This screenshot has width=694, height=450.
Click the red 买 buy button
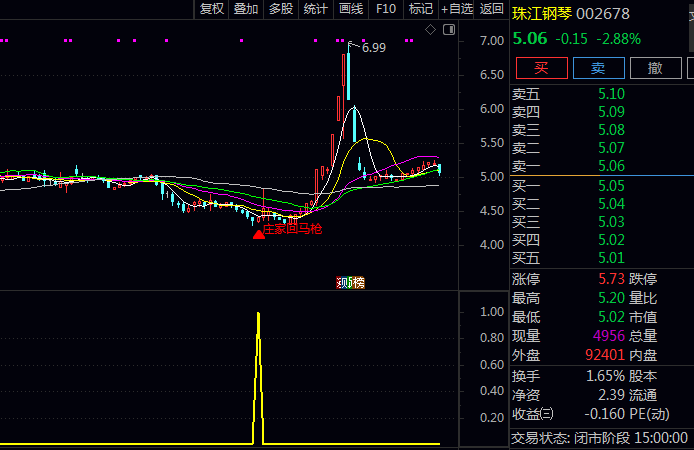(542, 68)
